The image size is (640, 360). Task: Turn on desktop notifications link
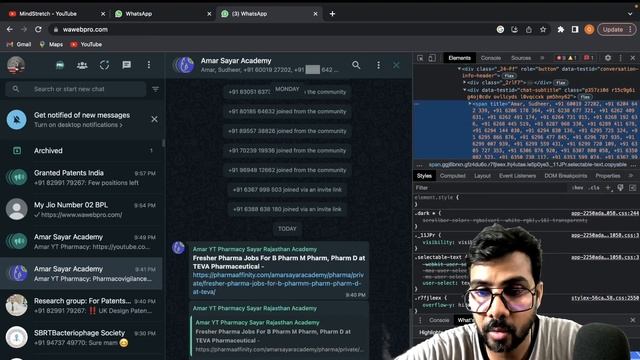pyautogui.click(x=78, y=125)
